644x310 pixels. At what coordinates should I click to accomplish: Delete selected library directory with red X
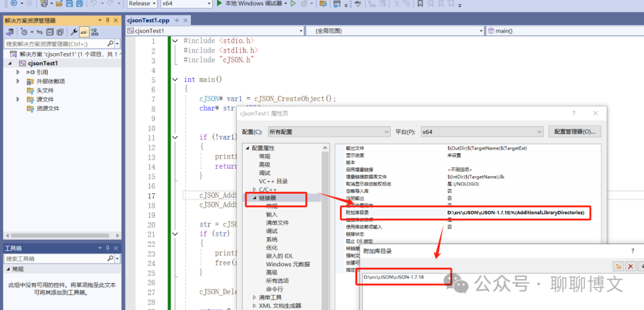click(630, 266)
